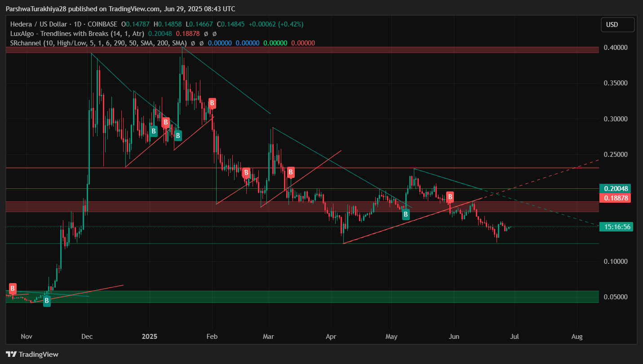Click the red 0.18878 price label
This screenshot has width=643, height=364.
tap(615, 198)
